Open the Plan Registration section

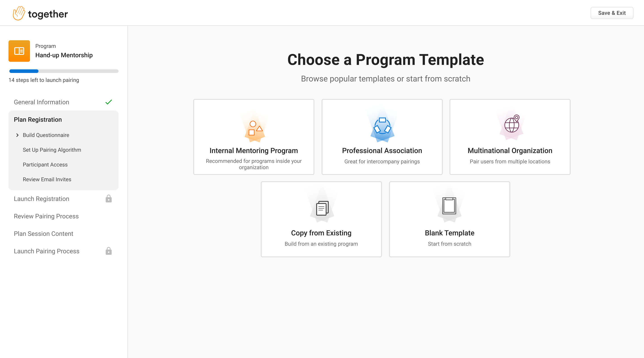point(38,119)
